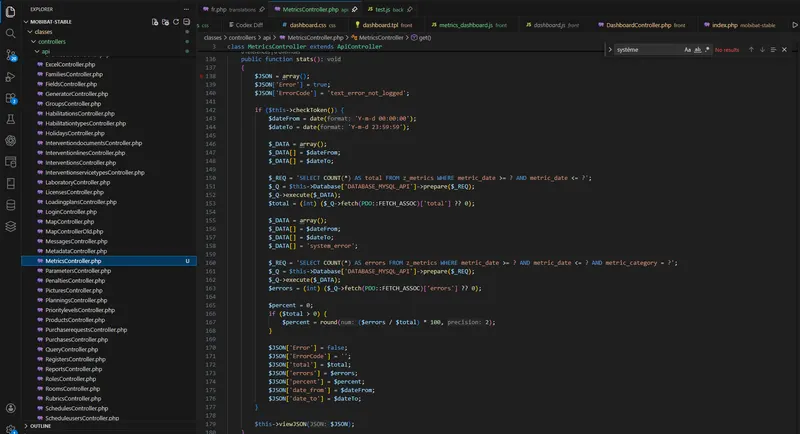
Task: Open the Accounts icon in activity bar
Action: [10, 408]
